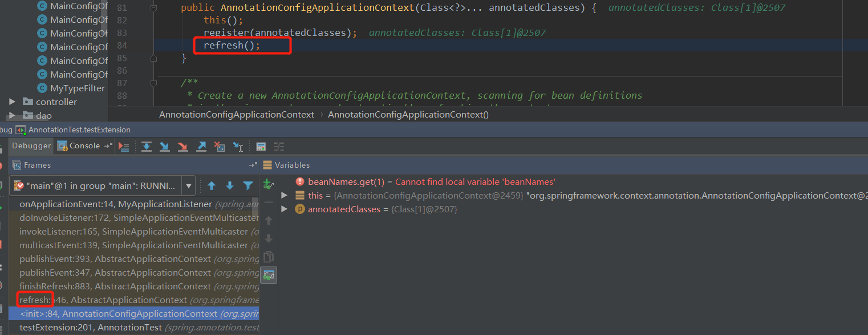Open the AnnotationTest.testExtension debug session tab
The height and width of the screenshot is (335, 868).
[x=74, y=130]
